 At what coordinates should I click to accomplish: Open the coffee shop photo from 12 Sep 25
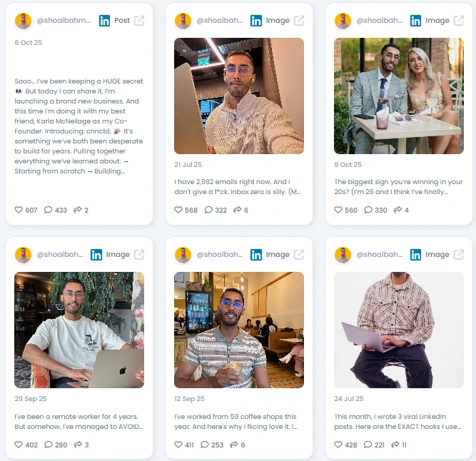(239, 330)
